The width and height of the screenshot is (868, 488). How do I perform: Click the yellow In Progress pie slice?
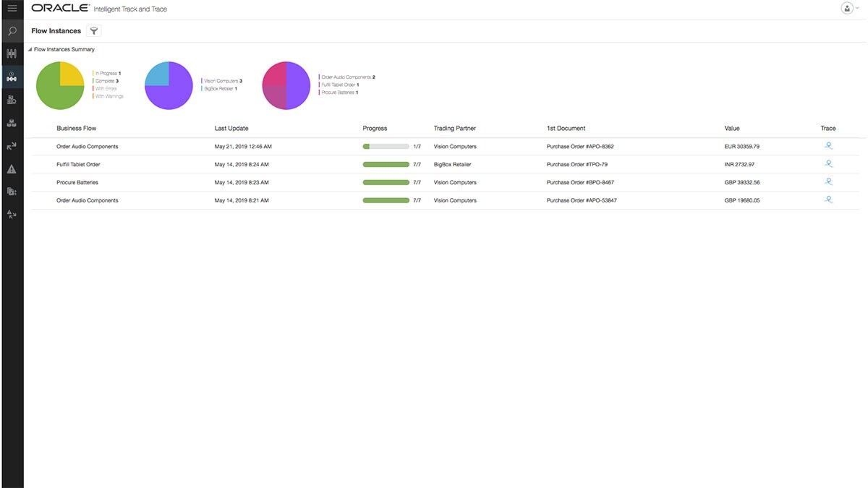pyautogui.click(x=69, y=75)
